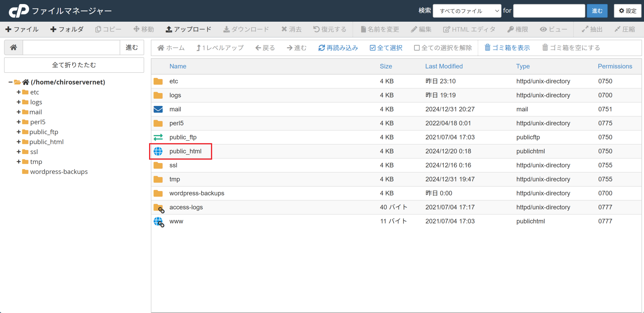Image resolution: width=644 pixels, height=313 pixels.
Task: Click the cPanel logo in the header
Action: coord(19,10)
